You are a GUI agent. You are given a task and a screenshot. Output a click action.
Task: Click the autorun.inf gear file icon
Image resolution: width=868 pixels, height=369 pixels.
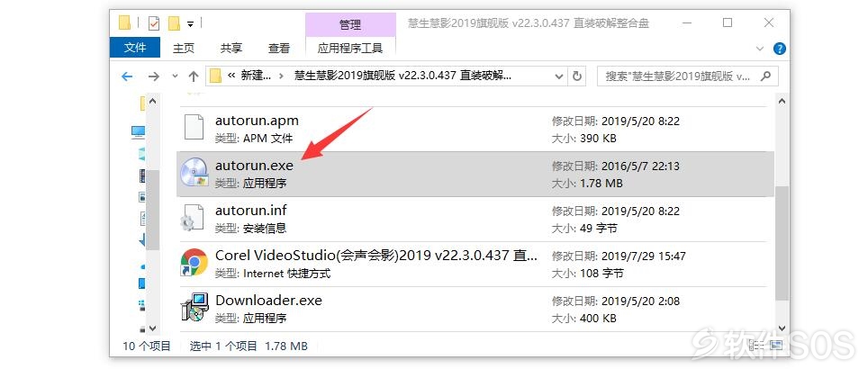[194, 219]
